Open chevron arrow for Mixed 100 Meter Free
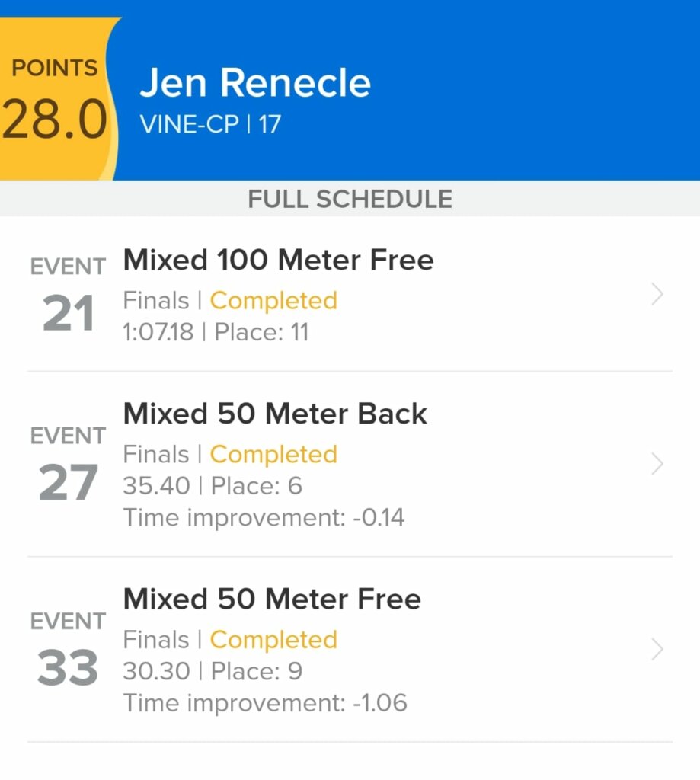The width and height of the screenshot is (700, 780). click(657, 295)
